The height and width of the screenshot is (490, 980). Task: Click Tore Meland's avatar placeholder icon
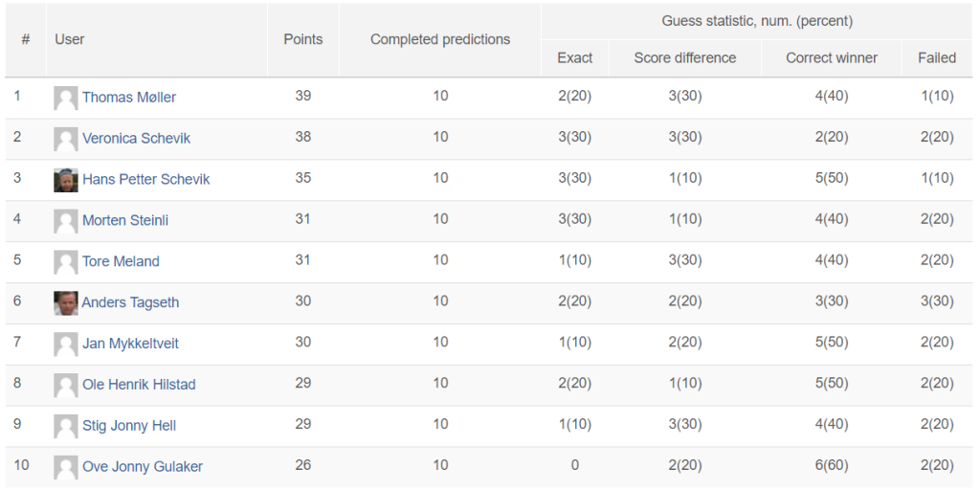coord(66,262)
